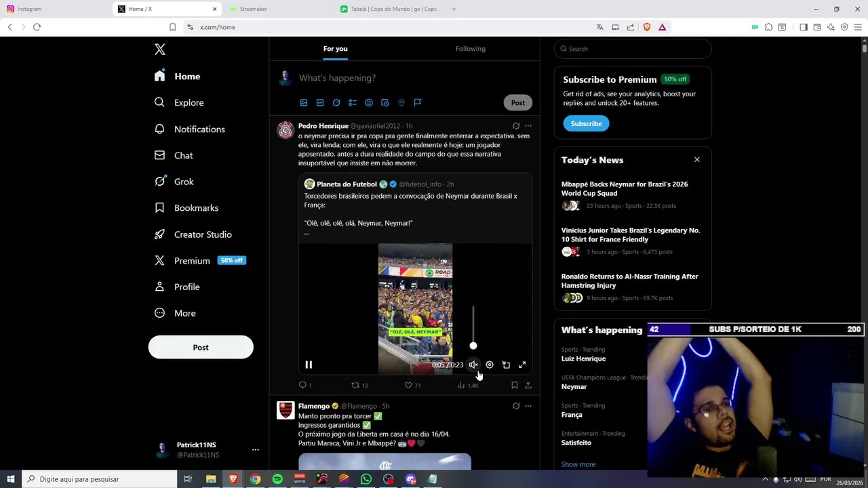This screenshot has height=488, width=868.
Task: Open Premium in the sidebar
Action: [199, 260]
